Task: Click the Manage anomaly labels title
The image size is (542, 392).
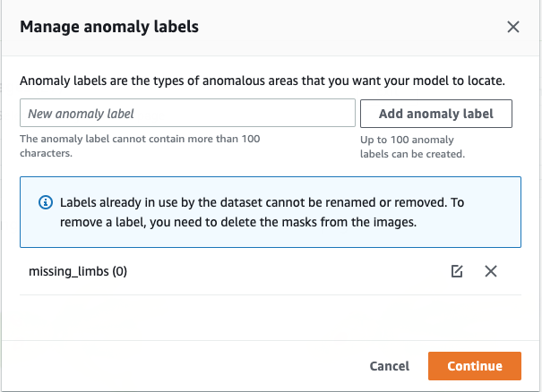Action: point(109,27)
